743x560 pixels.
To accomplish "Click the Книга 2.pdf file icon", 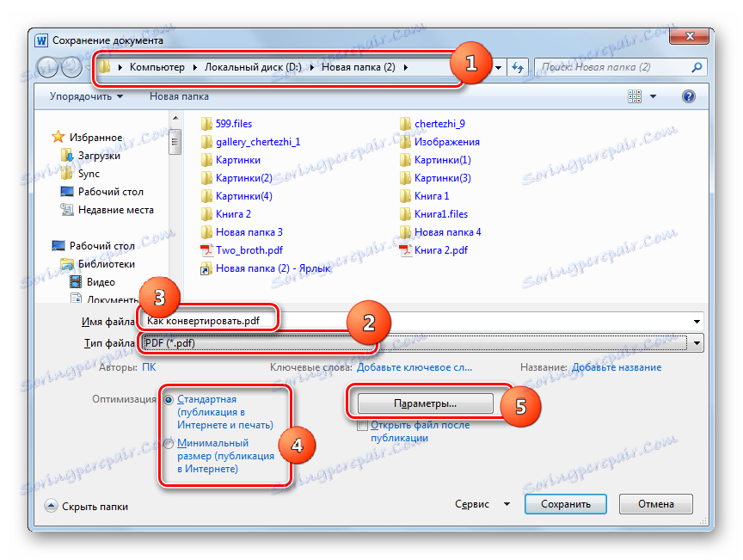I will (x=405, y=249).
